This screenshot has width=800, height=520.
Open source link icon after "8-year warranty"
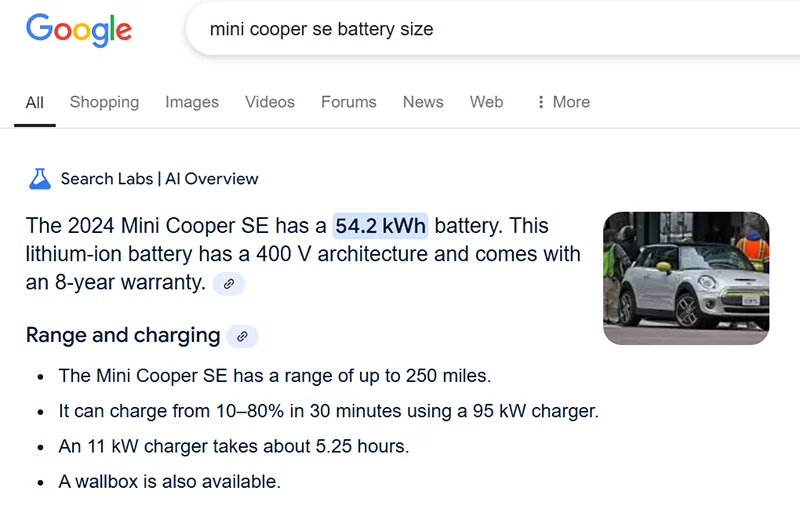229,284
